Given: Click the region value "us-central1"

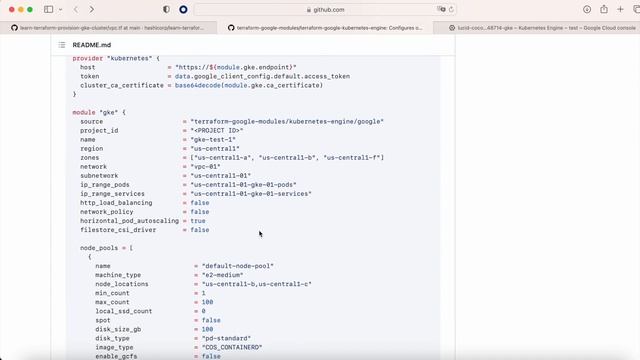Looking at the screenshot, I should point(215,149).
